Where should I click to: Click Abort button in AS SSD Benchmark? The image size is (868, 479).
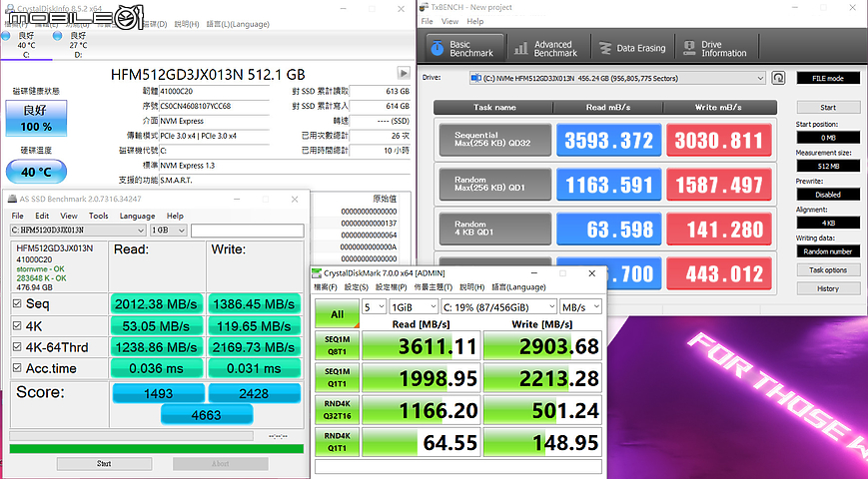click(x=221, y=463)
